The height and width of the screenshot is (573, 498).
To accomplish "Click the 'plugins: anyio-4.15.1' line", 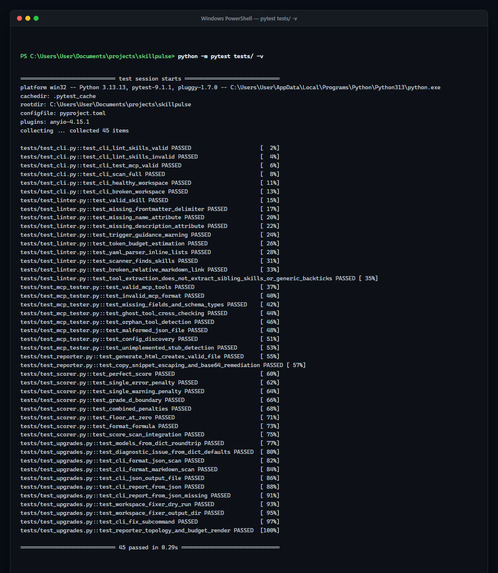I will [x=55, y=122].
